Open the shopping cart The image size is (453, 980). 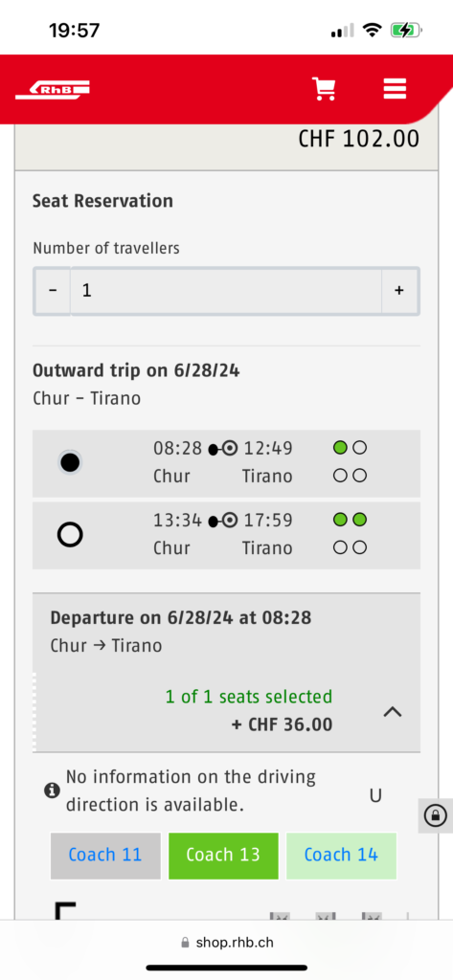(324, 89)
